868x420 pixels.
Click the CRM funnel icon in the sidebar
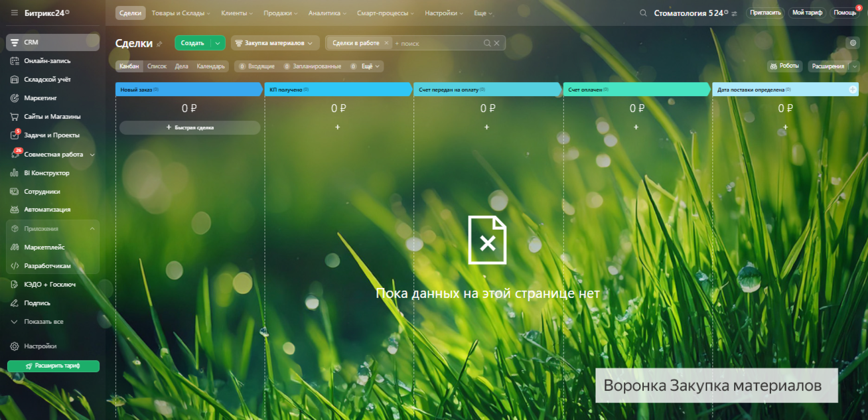coord(15,42)
